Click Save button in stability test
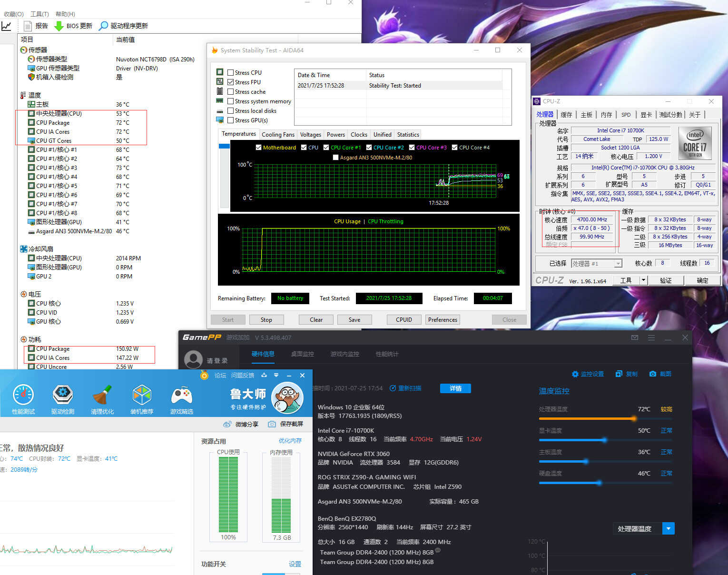 point(354,320)
